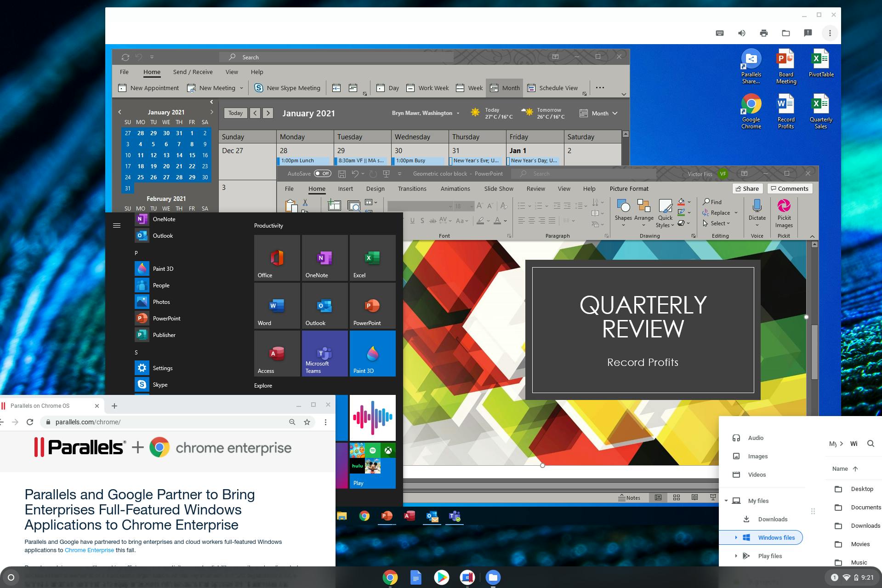Screen dimensions: 882x588
Task: Open Outlook from the taskbar
Action: [432, 517]
